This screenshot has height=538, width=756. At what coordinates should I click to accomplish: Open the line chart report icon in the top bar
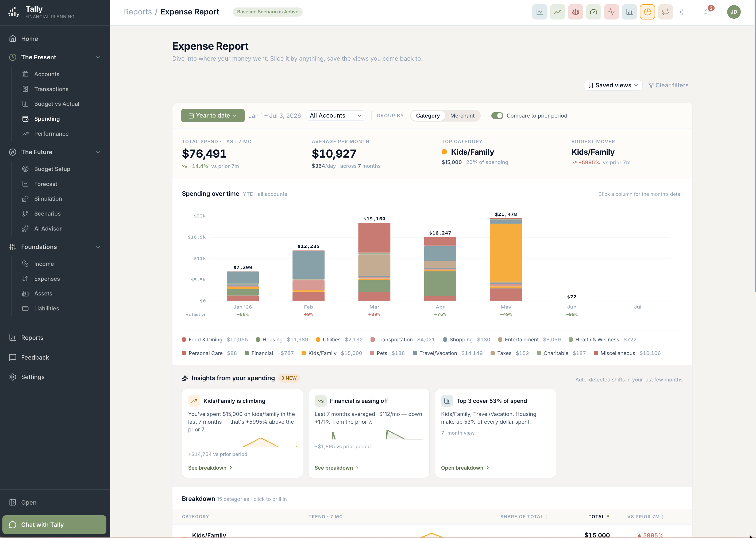point(539,12)
